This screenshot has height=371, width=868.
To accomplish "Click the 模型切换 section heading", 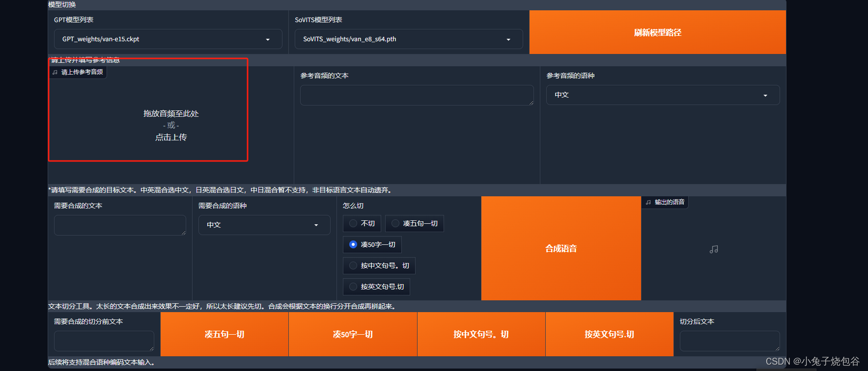I will [62, 4].
